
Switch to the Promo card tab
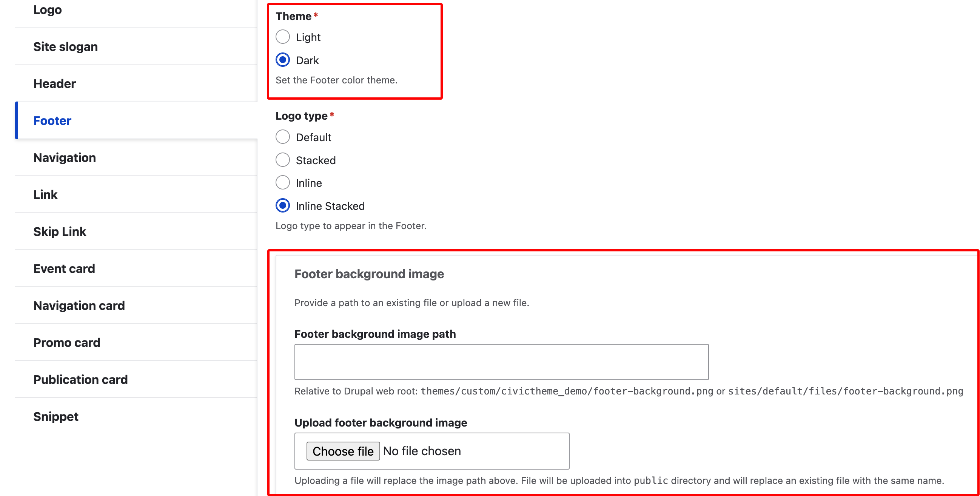pos(66,342)
